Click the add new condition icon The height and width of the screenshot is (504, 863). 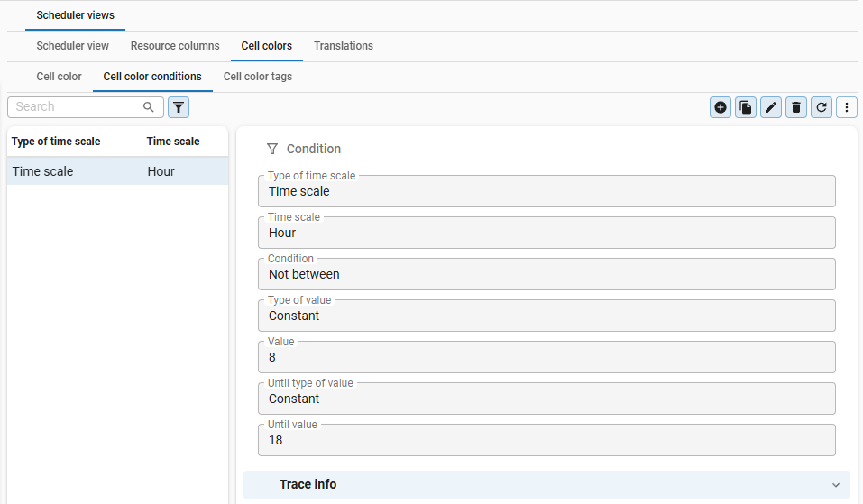pos(721,107)
